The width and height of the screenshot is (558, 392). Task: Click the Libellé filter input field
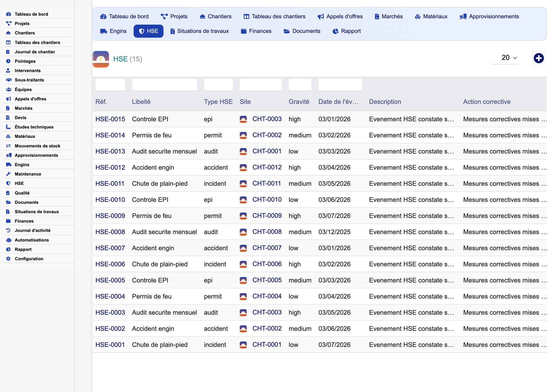pyautogui.click(x=165, y=85)
